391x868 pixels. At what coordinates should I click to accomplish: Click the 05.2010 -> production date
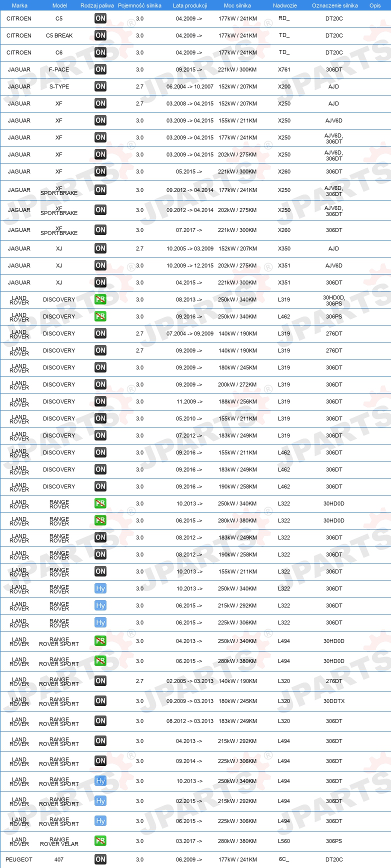tap(189, 418)
